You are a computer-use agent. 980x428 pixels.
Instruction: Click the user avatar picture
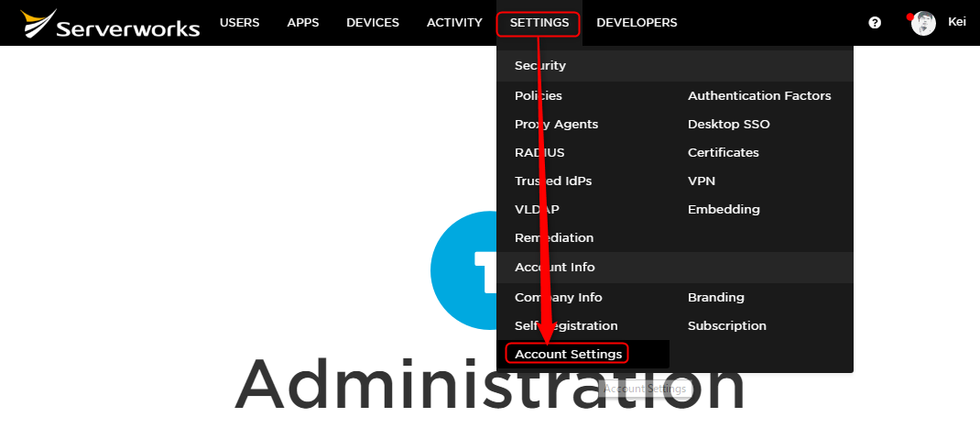(923, 23)
